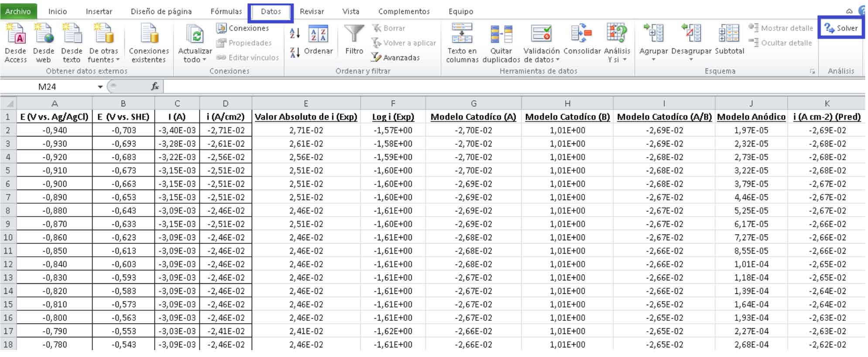Open the Validación de datos dropdown
The width and height of the screenshot is (868, 357).
pos(542,60)
